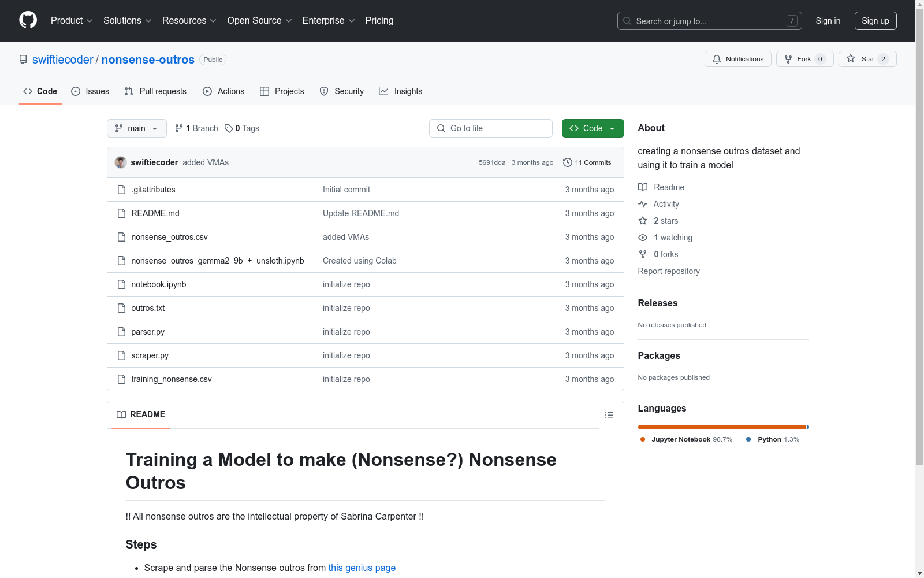
Task: Click the orange Jupyter Notebook language bar
Action: point(722,427)
